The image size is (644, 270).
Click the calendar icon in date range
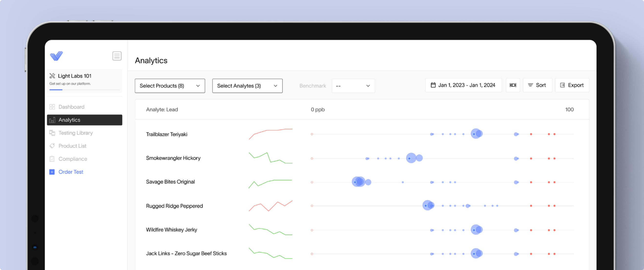[x=433, y=85]
